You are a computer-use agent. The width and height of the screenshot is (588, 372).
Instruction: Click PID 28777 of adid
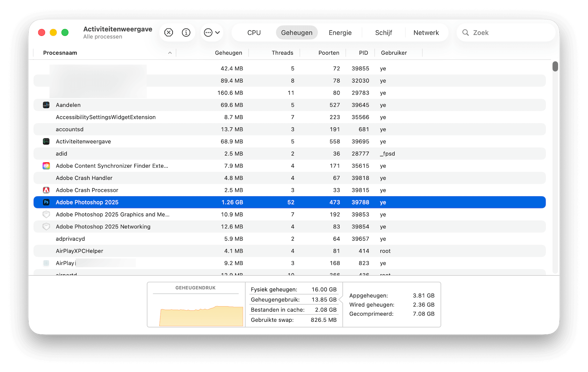coord(360,154)
